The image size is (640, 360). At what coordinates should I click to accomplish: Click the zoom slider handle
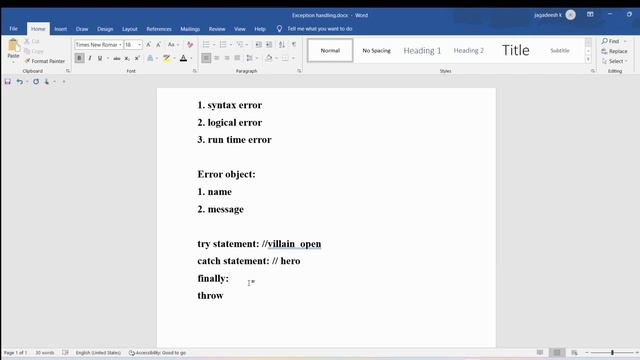point(612,352)
